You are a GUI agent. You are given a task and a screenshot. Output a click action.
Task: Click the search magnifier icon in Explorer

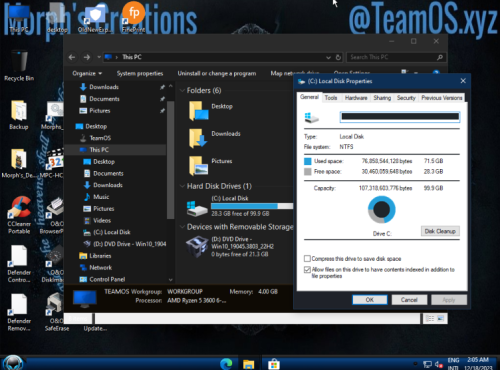coord(440,57)
